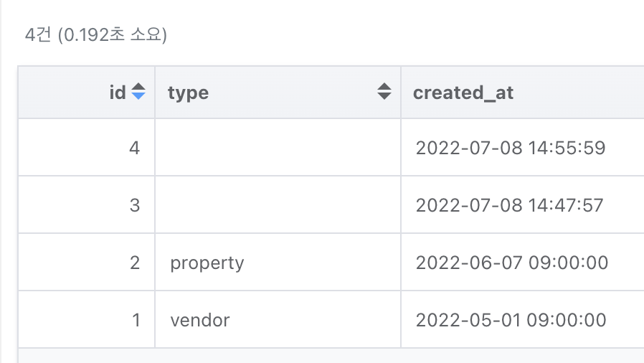The image size is (644, 363).
Task: Select the id cell with value 3
Action: [x=87, y=205]
